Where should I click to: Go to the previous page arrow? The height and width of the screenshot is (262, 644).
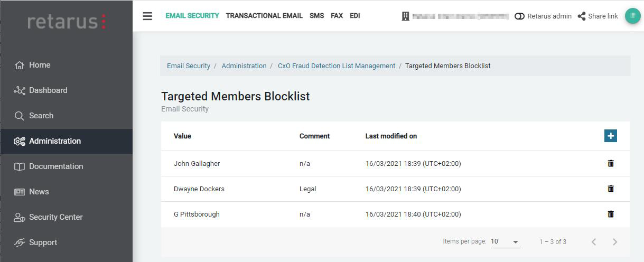pos(594,242)
